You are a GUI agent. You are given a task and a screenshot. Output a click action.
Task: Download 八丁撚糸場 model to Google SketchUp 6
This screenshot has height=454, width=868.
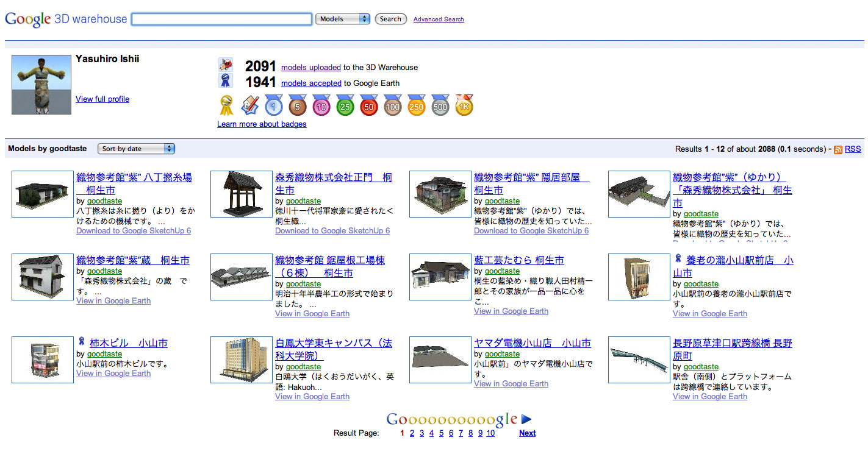coord(134,231)
